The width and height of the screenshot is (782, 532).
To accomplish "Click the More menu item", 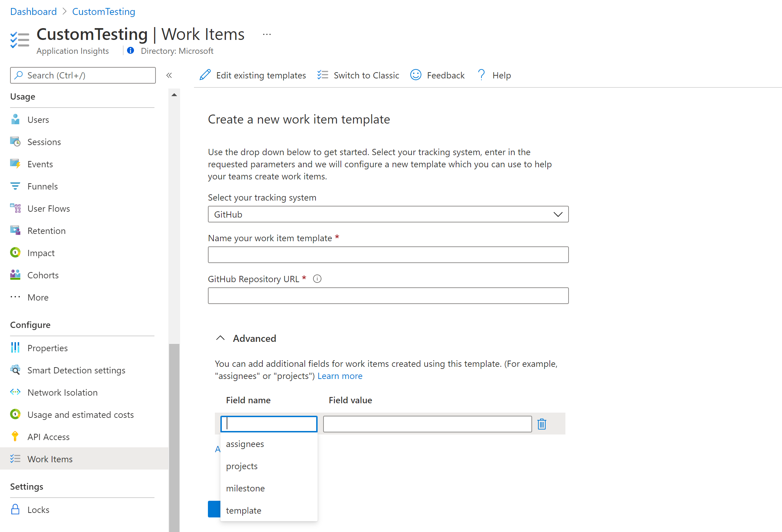I will (37, 297).
